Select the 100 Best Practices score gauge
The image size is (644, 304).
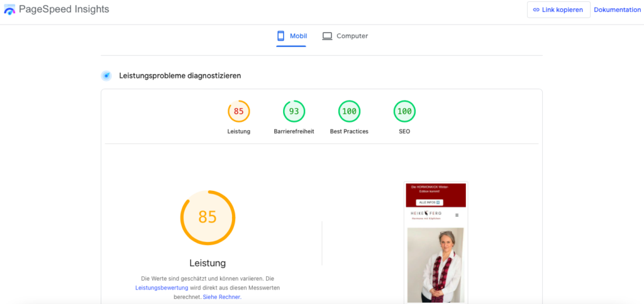(349, 112)
